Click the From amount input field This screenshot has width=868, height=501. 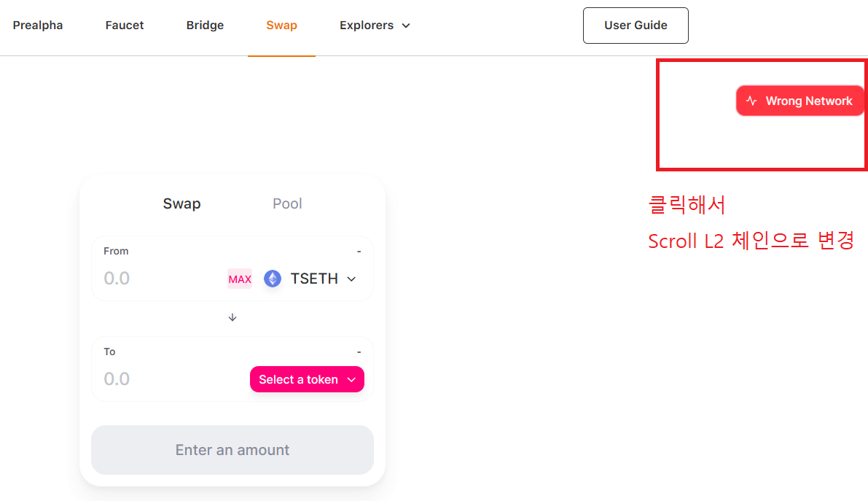160,278
